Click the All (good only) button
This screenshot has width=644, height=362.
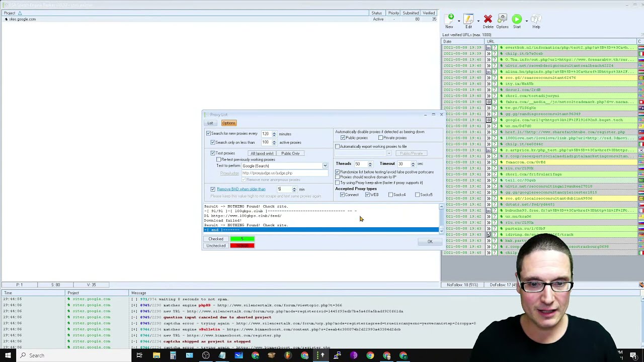click(x=262, y=153)
